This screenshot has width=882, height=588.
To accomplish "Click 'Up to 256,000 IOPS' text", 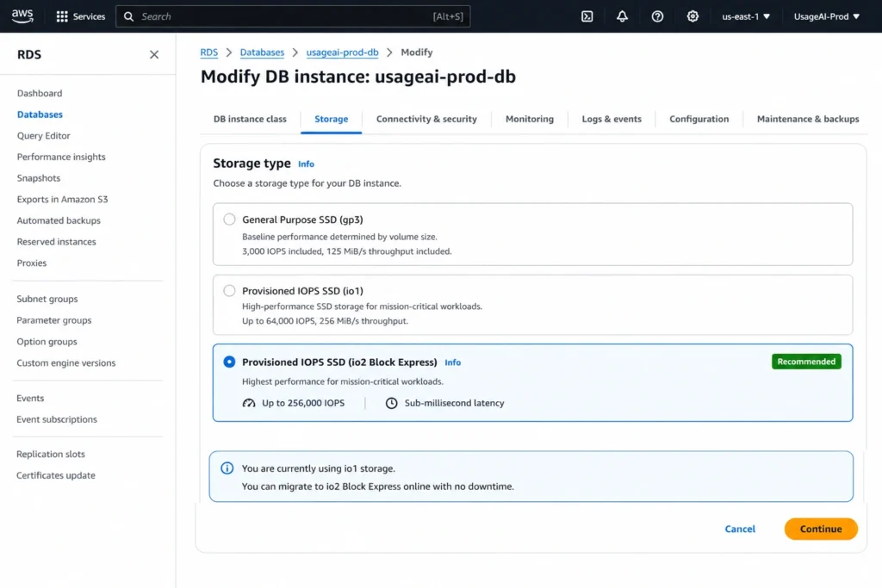I will coord(303,403).
